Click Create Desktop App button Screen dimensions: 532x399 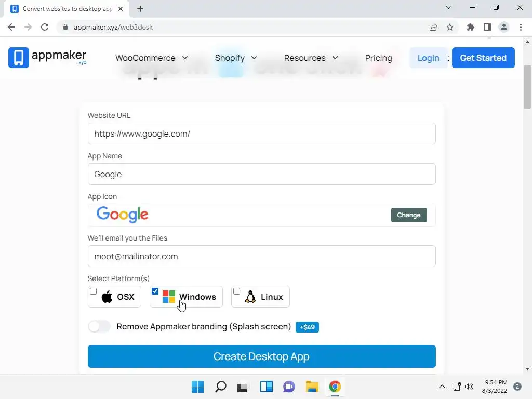tap(262, 356)
